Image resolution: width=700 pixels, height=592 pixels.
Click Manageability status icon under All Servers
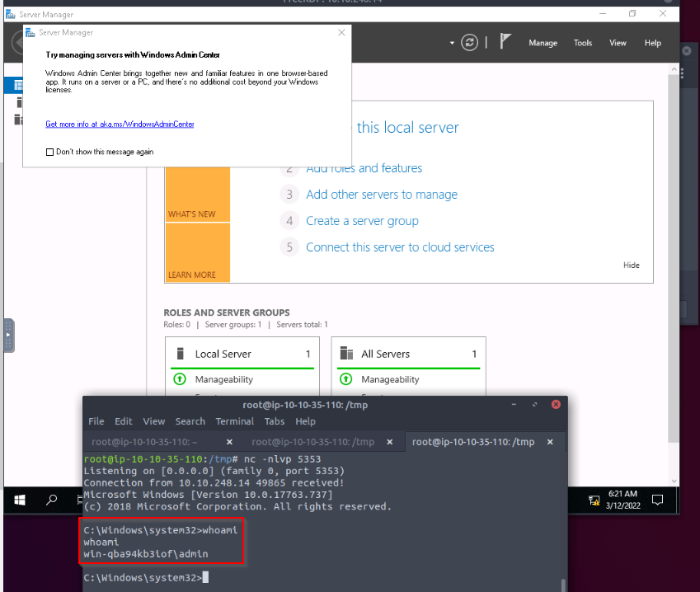click(346, 379)
